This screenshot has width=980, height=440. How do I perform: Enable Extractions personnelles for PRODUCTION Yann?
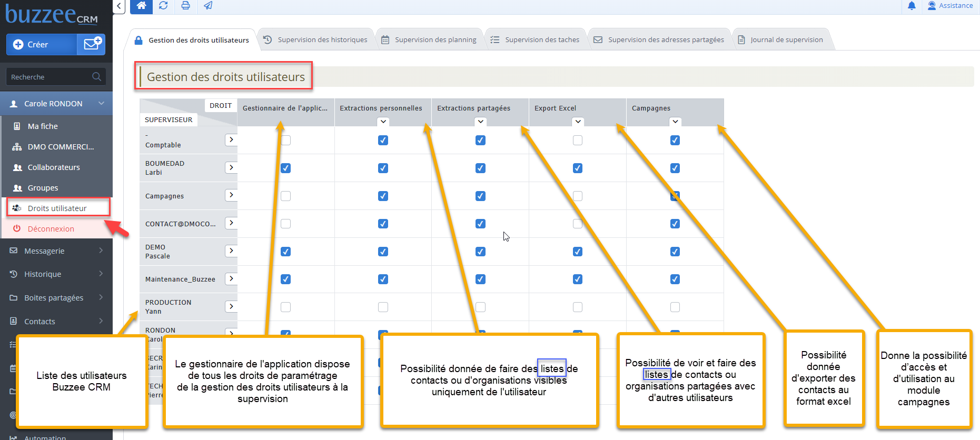(x=383, y=307)
